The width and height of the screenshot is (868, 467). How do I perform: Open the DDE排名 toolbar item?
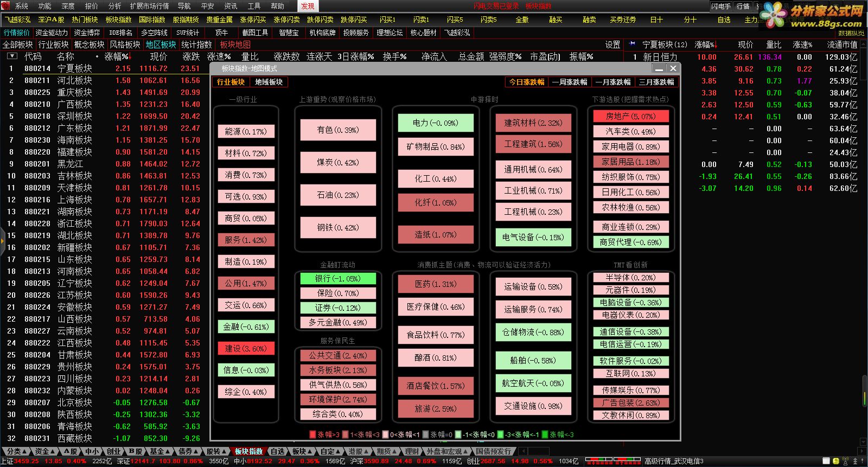click(x=120, y=33)
